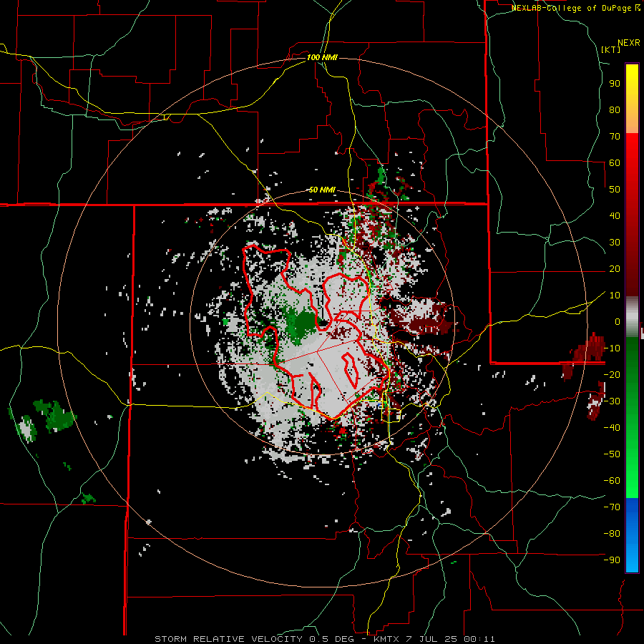644x644 pixels.
Task: Click the -70 value on the velocity scale
Action: pos(612,507)
